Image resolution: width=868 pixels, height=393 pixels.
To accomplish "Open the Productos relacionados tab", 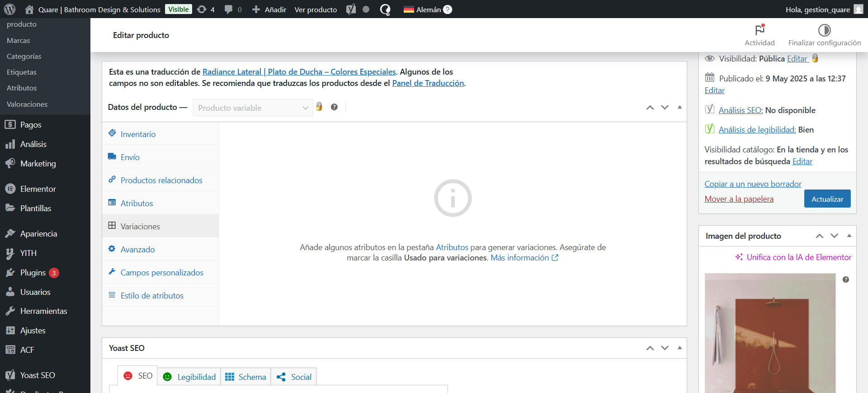I will pyautogui.click(x=160, y=180).
